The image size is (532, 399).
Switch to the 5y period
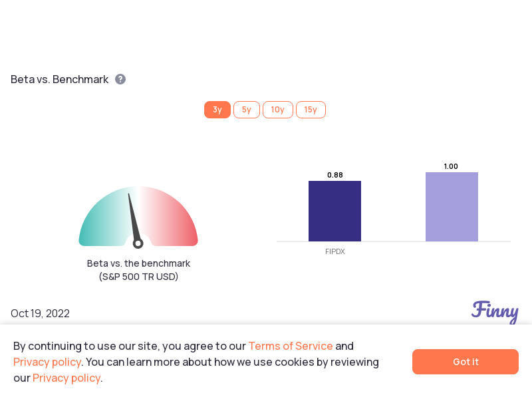click(x=247, y=110)
